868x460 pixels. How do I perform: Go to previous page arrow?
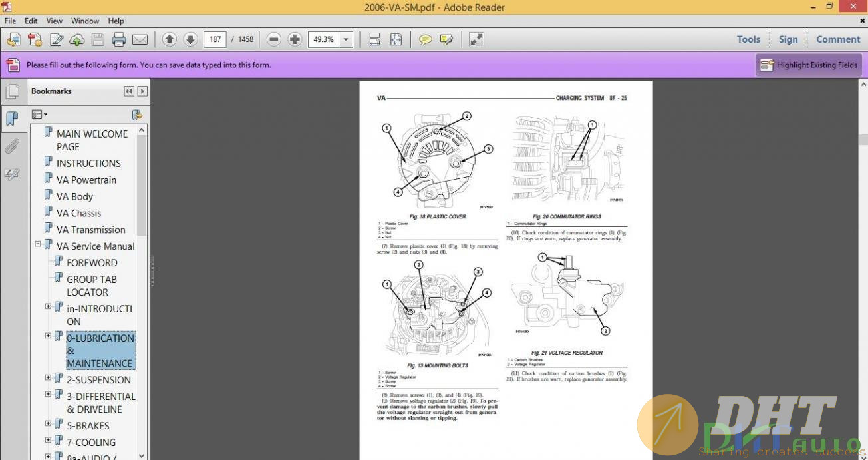click(x=170, y=39)
